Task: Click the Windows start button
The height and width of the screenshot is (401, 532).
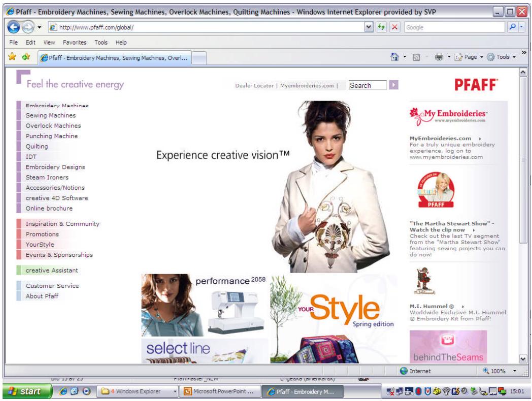Action: click(x=27, y=391)
